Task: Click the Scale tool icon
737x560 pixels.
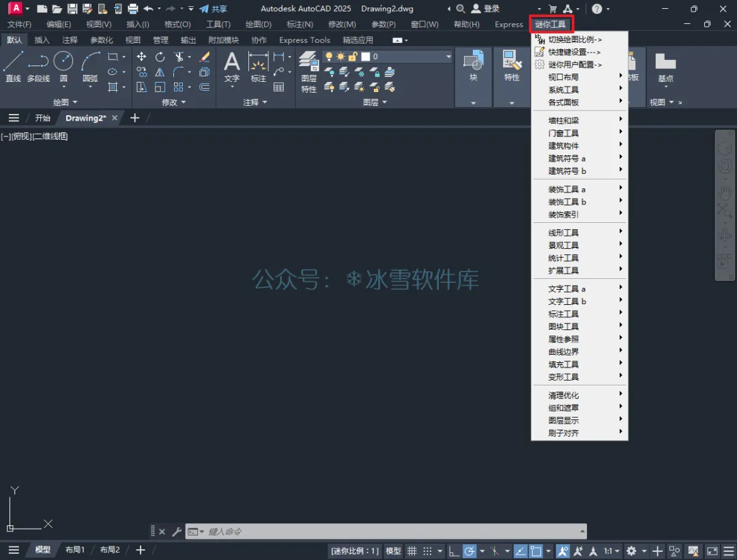Action: point(160,87)
